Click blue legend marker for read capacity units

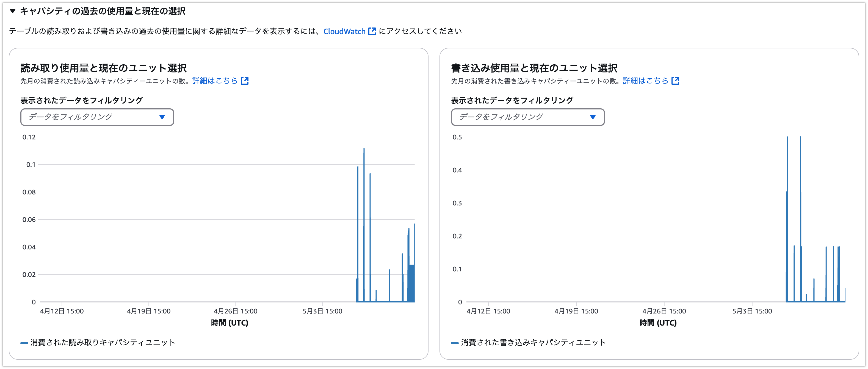[24, 343]
